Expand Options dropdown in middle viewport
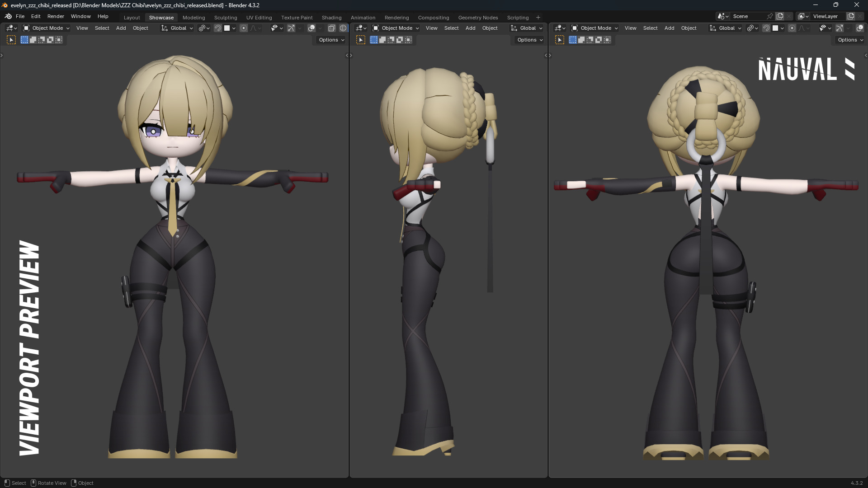 click(x=530, y=40)
